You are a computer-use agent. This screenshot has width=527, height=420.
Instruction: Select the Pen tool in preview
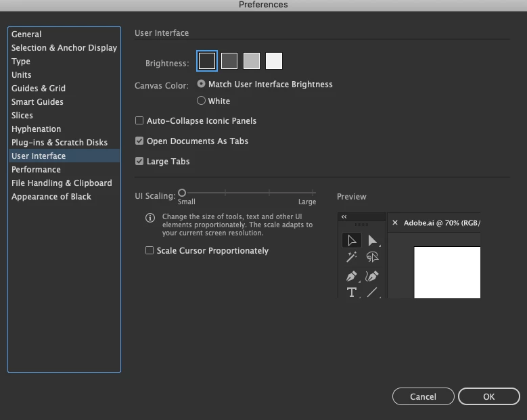352,276
